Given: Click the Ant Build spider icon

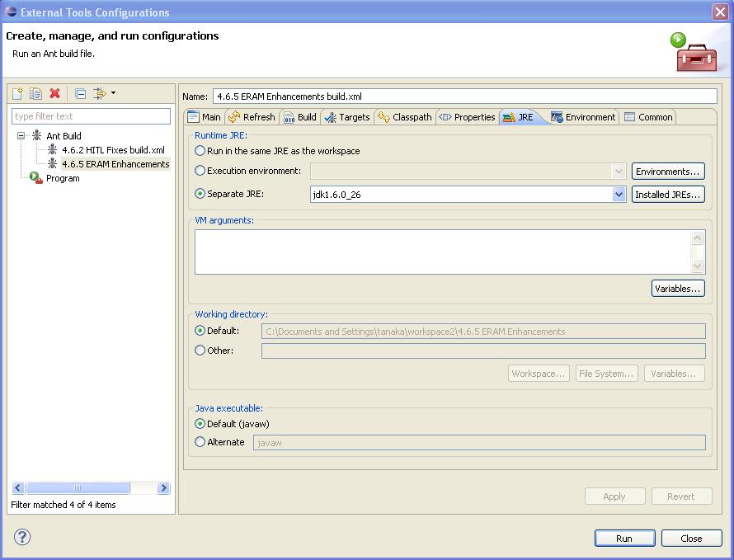Looking at the screenshot, I should (36, 136).
